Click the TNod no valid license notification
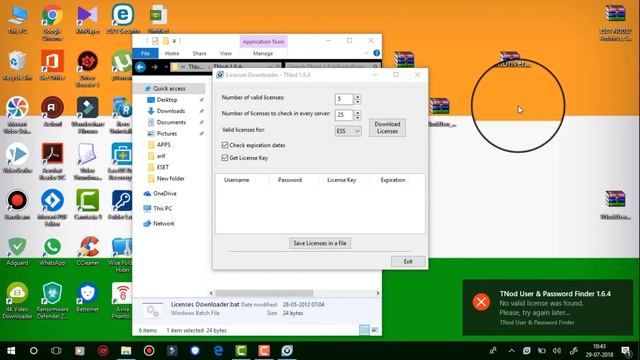This screenshot has height=360, width=640. pos(547,307)
